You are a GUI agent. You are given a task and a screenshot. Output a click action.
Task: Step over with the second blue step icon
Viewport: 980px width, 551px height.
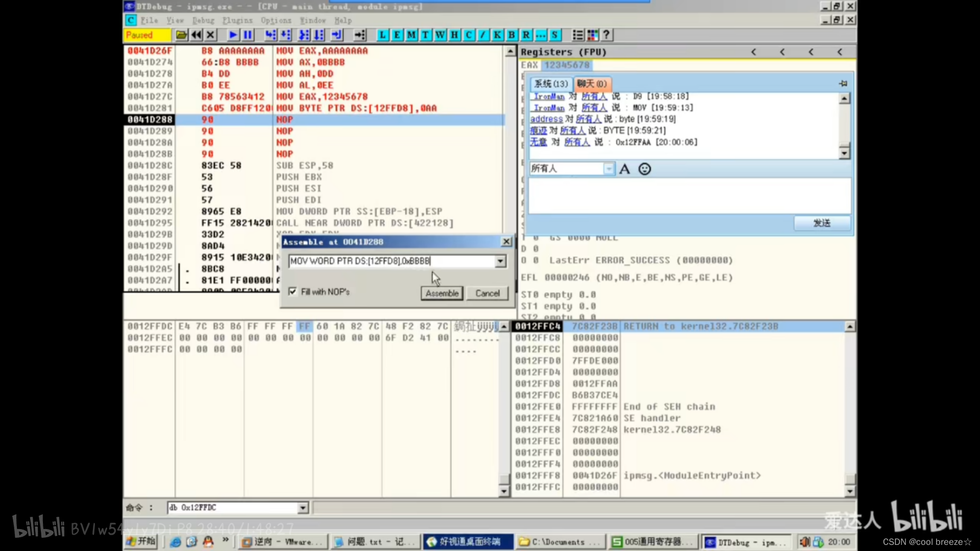(x=286, y=35)
